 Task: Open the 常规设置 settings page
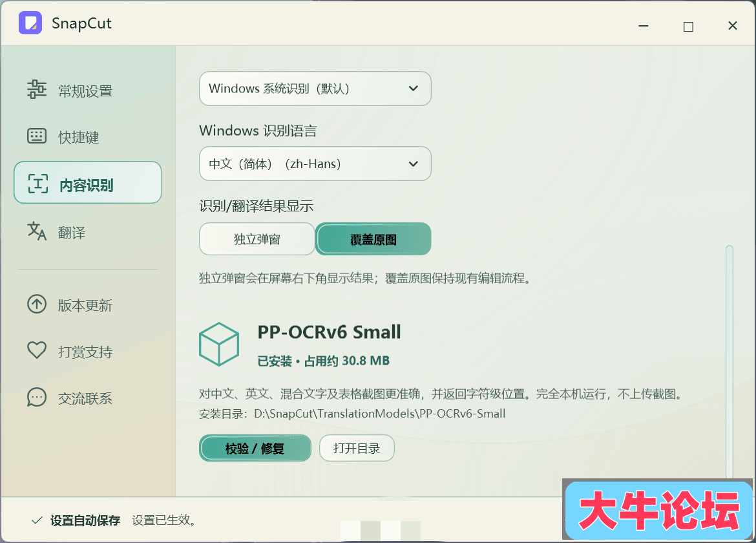point(87,90)
